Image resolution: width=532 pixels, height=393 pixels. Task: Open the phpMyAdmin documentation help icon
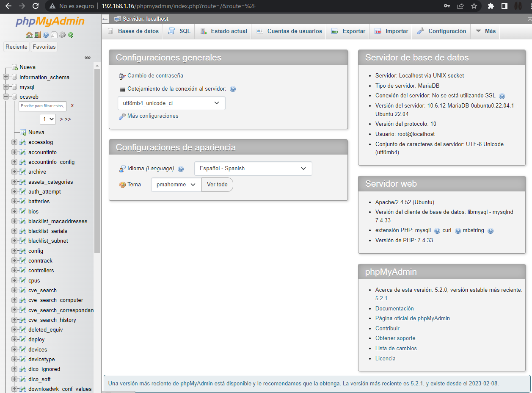click(46, 35)
